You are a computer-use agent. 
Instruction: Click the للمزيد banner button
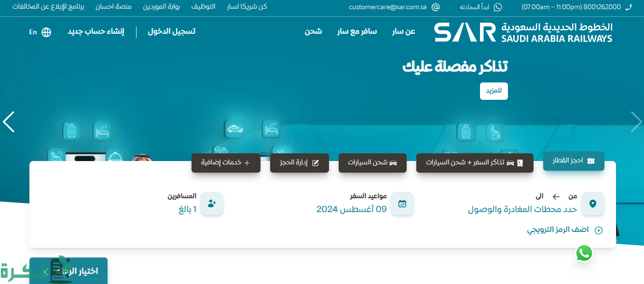click(x=493, y=91)
